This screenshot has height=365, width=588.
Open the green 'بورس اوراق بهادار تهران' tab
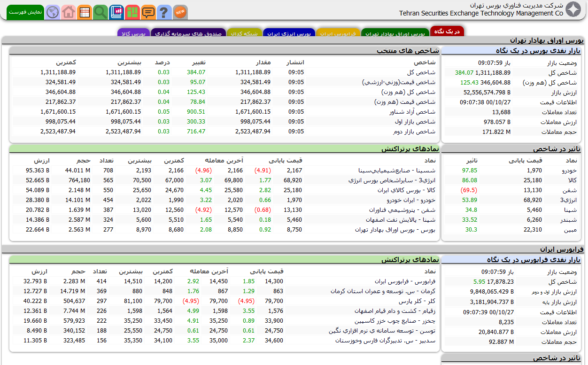395,33
